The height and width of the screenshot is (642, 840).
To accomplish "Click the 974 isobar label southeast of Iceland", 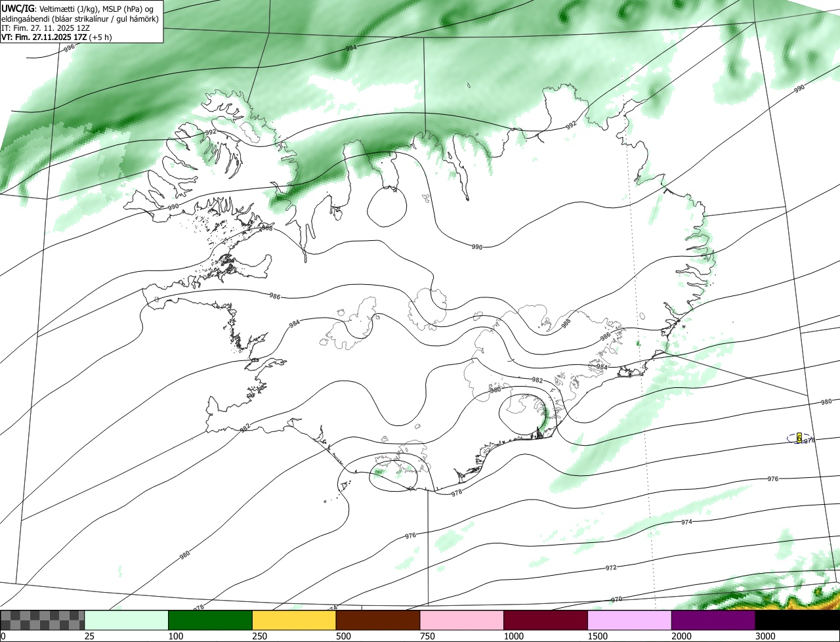I will (686, 522).
